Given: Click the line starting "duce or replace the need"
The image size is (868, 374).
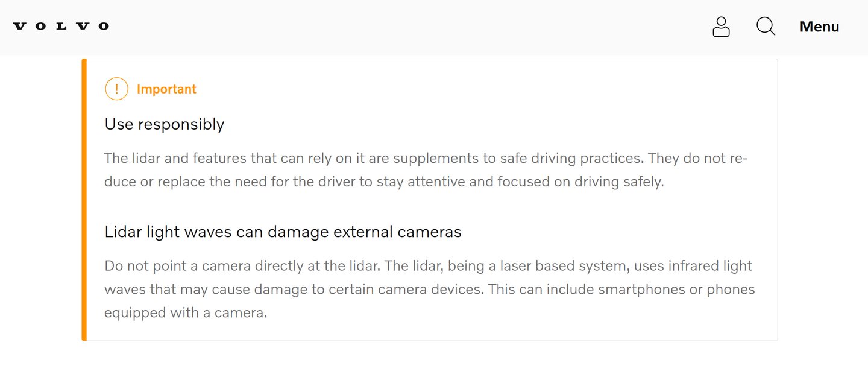Looking at the screenshot, I should point(384,182).
